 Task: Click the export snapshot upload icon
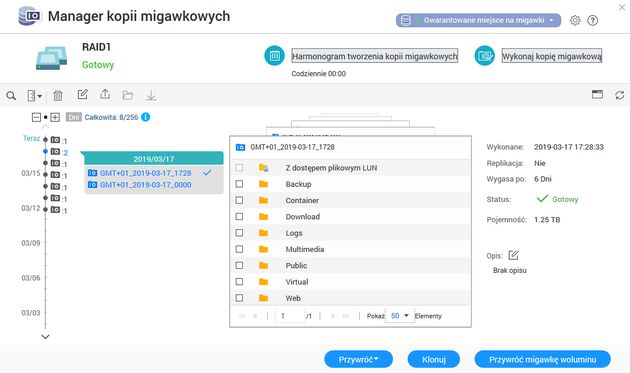point(105,94)
